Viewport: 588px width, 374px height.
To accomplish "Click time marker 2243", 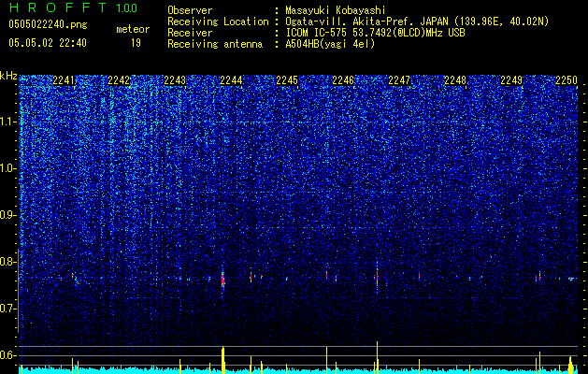I will (x=175, y=80).
